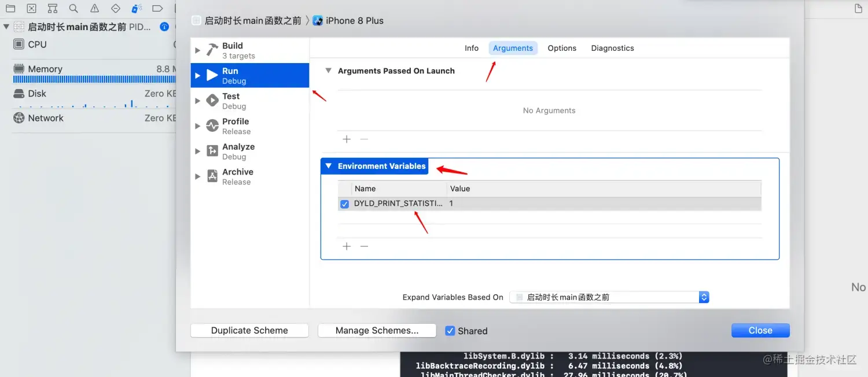The width and height of the screenshot is (868, 377).
Task: Click the Analyze action icon
Action: pyautogui.click(x=212, y=151)
